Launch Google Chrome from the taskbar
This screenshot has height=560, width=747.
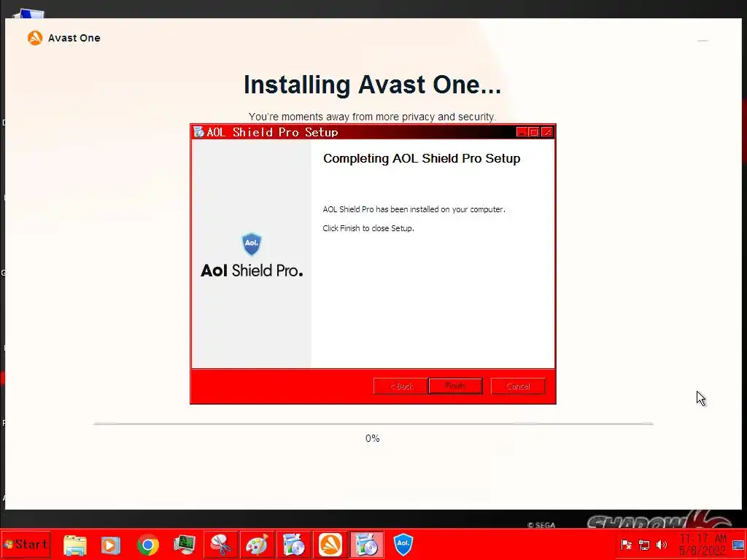tap(147, 545)
